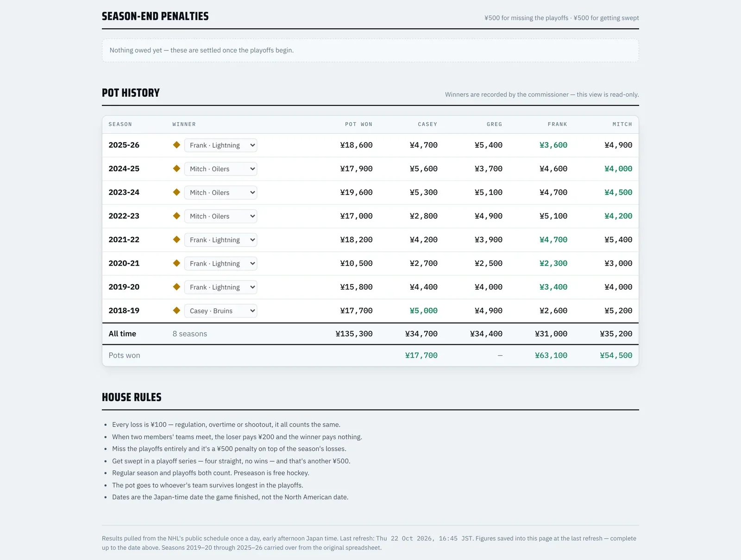Click the gold diamond icon for 2022-23

point(176,216)
